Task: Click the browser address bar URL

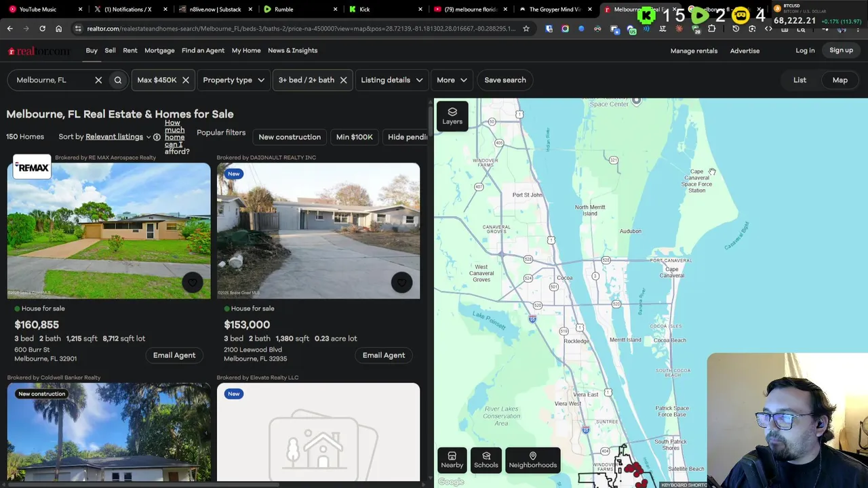Action: [x=301, y=28]
